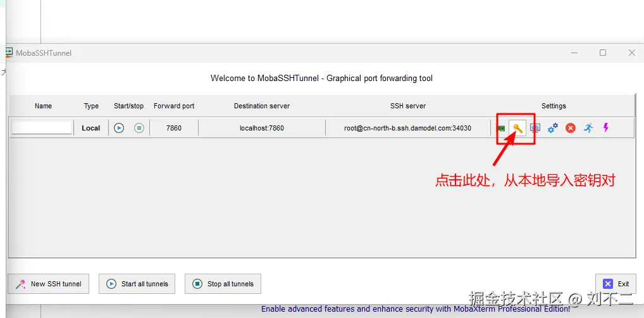Click the MobaSSHTunnel title bar icon
Viewport: 644px width, 318px height.
click(9, 52)
